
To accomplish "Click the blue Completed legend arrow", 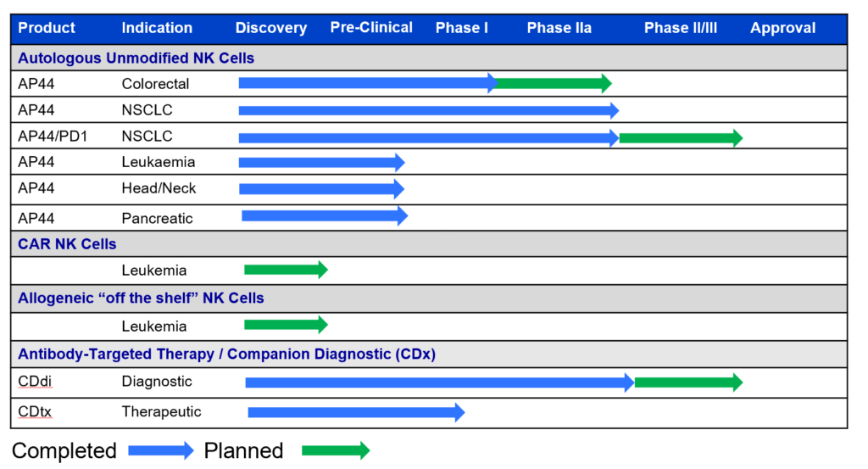I will click(161, 451).
